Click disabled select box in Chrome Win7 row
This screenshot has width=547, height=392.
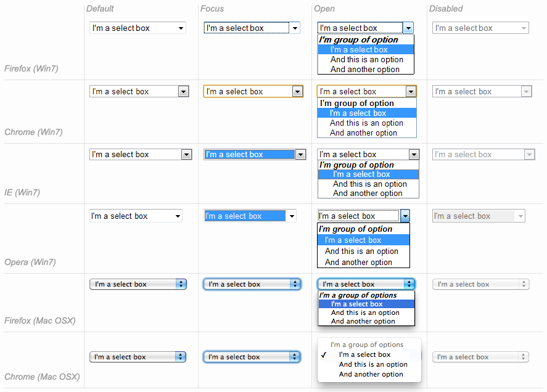482,92
